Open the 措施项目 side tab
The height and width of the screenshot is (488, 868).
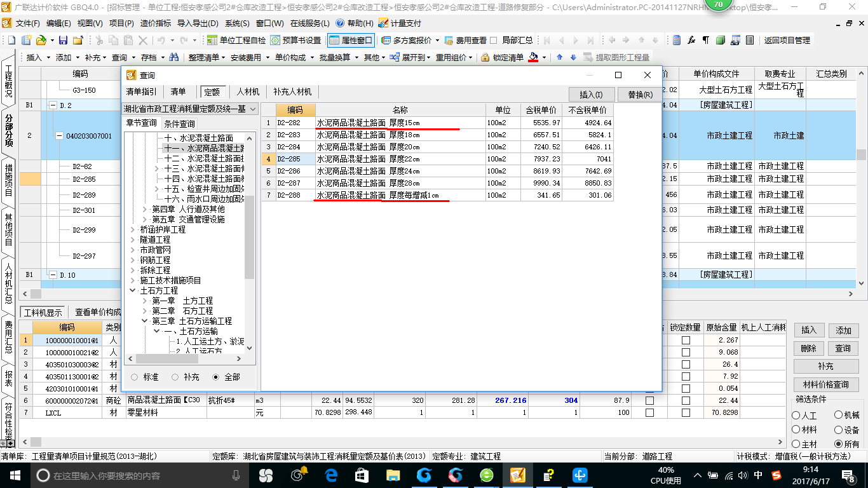(x=8, y=180)
